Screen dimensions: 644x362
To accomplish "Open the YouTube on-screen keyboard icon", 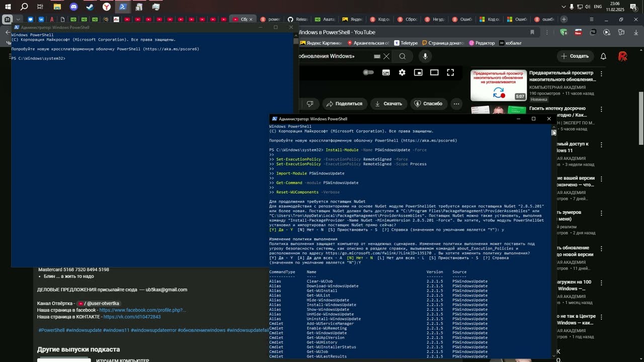I will (377, 56).
